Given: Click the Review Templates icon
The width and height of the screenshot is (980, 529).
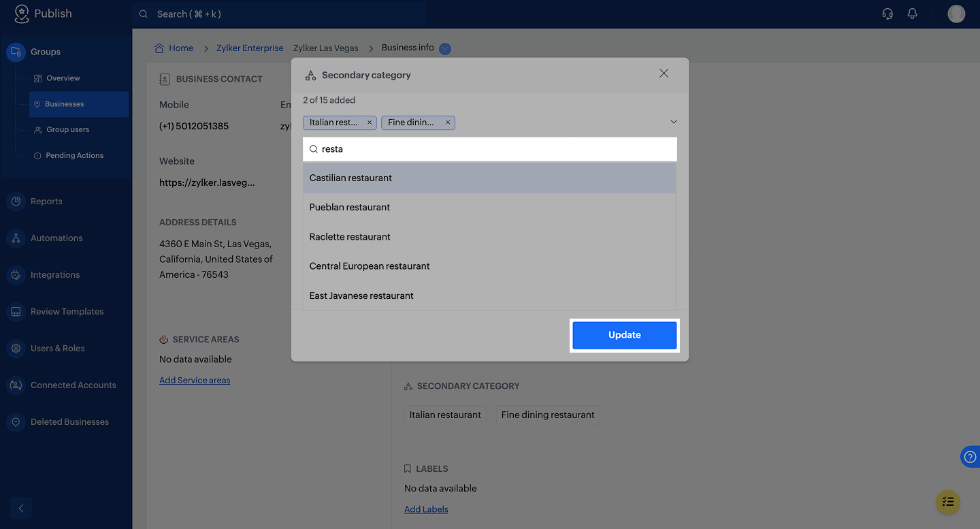Looking at the screenshot, I should click(x=16, y=312).
